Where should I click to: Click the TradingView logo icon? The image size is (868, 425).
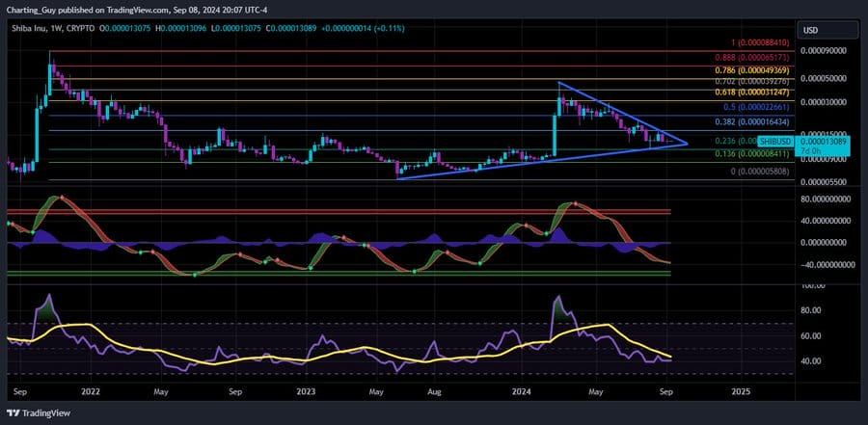coord(14,414)
